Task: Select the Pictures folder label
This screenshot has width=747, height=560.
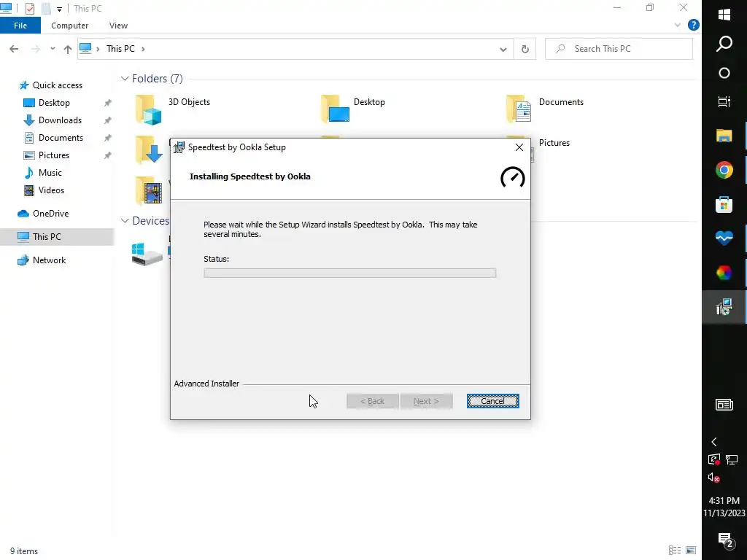Action: click(554, 143)
